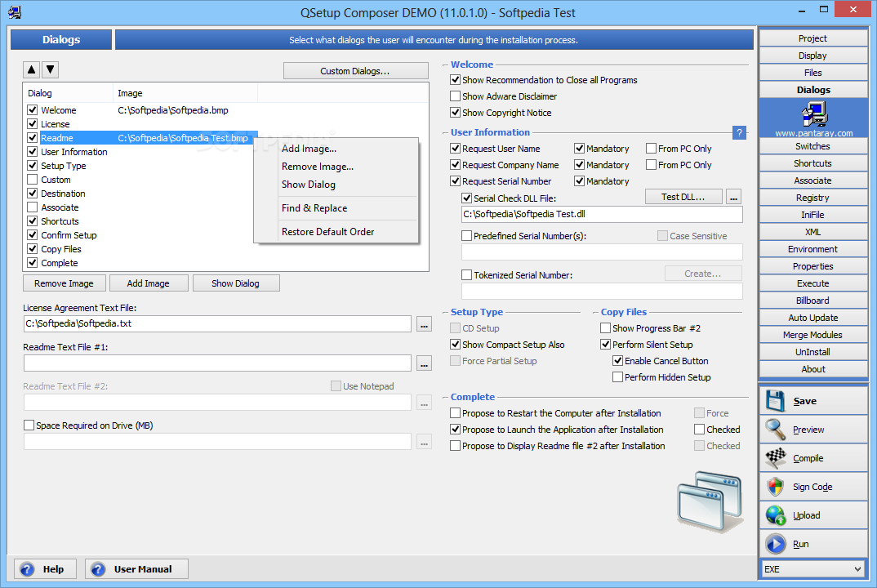Move selected dialog down with arrow
The image size is (877, 588).
click(x=51, y=69)
